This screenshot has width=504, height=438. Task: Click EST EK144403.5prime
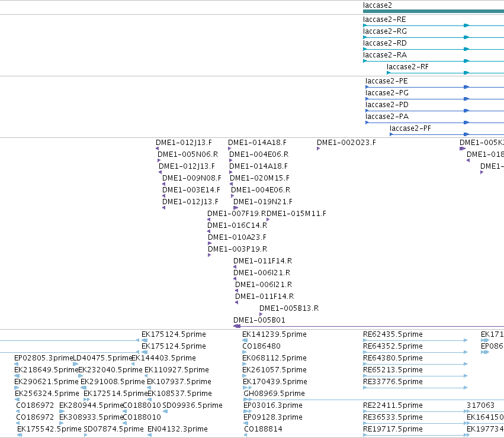[x=163, y=358]
